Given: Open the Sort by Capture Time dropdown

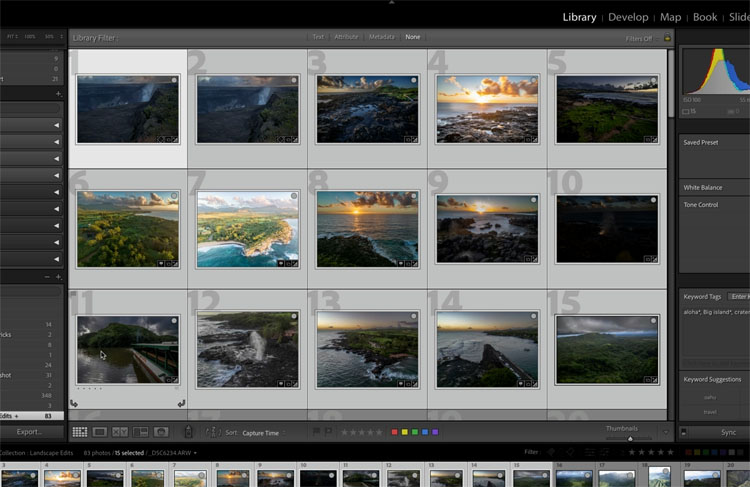Looking at the screenshot, I should [x=263, y=433].
